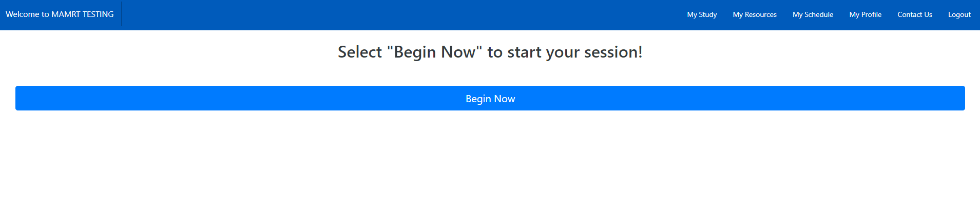980x205 pixels.
Task: Navigate to My Profile via header
Action: coord(865,14)
